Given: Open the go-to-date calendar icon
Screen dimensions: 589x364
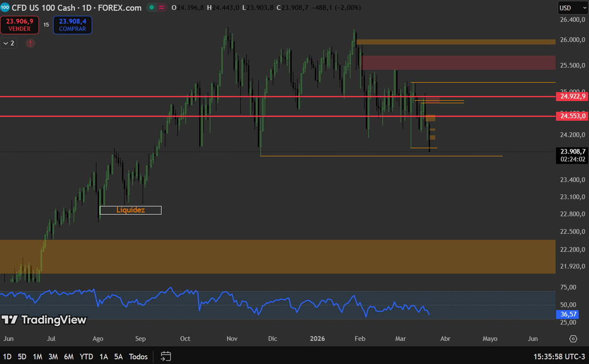Looking at the screenshot, I should coord(166,356).
